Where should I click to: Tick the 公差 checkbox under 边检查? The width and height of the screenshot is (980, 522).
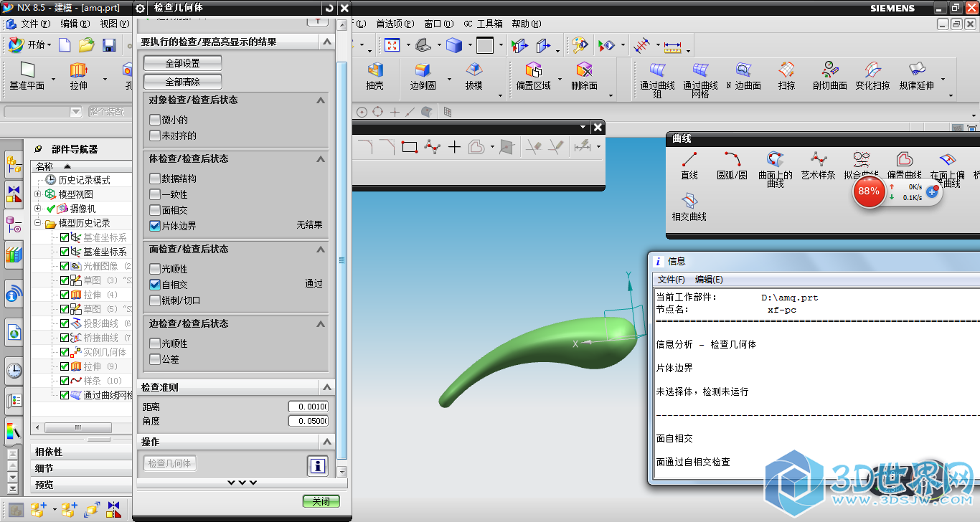point(155,359)
